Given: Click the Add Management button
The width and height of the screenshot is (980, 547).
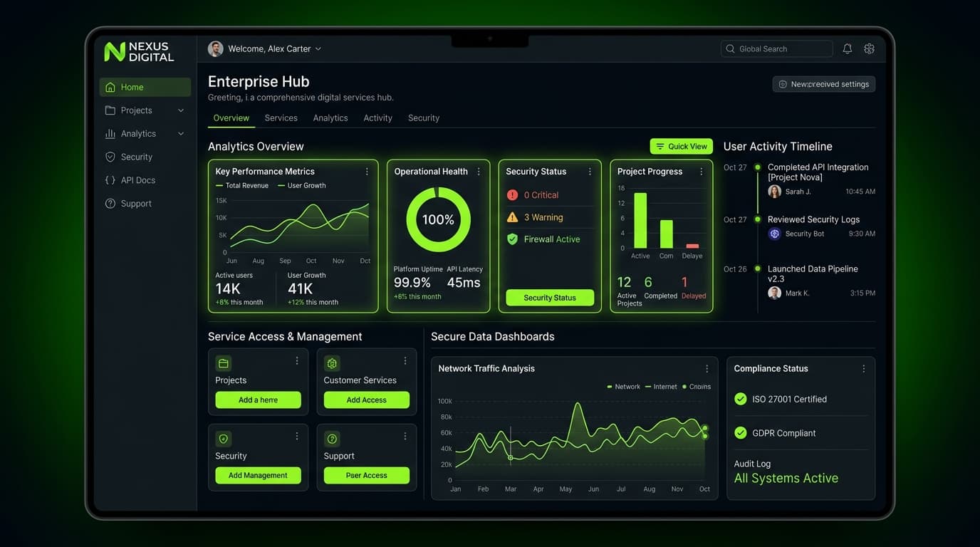Looking at the screenshot, I should [258, 476].
